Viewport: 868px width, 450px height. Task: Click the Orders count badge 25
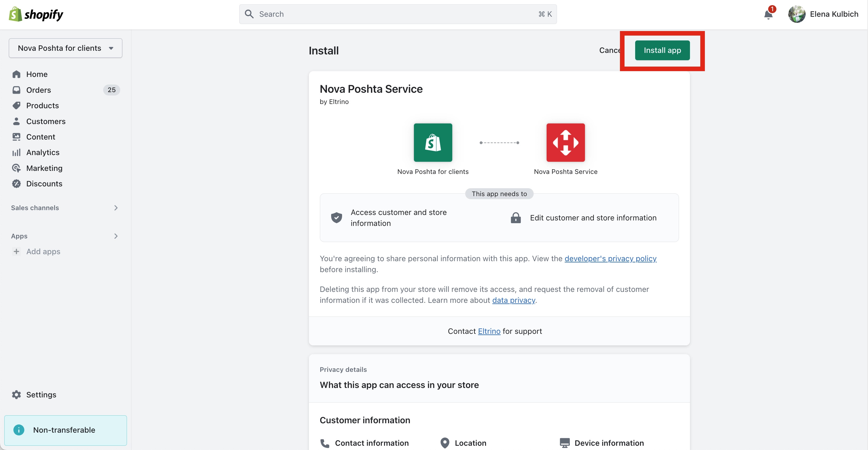[x=111, y=90]
